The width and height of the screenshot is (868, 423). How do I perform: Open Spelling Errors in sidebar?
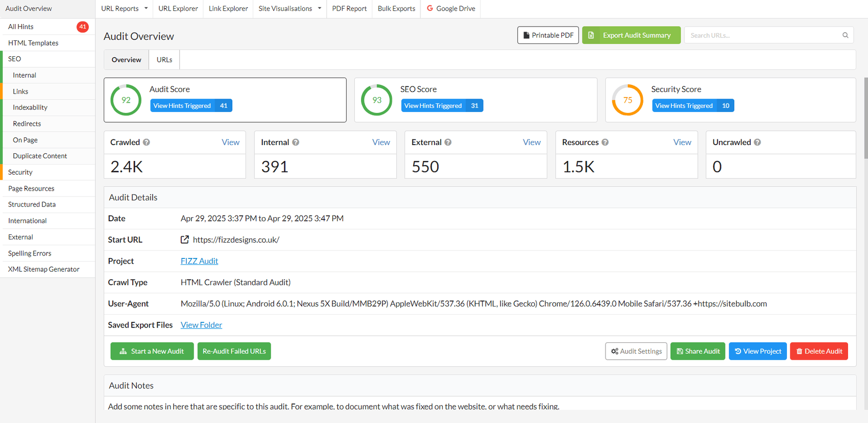pos(47,253)
